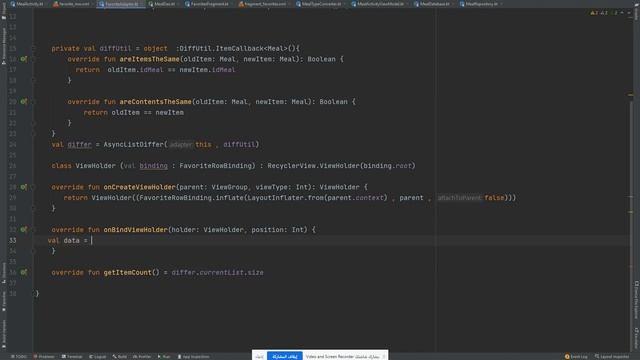
Task: Open the Layout Inspector panel
Action: click(612, 357)
